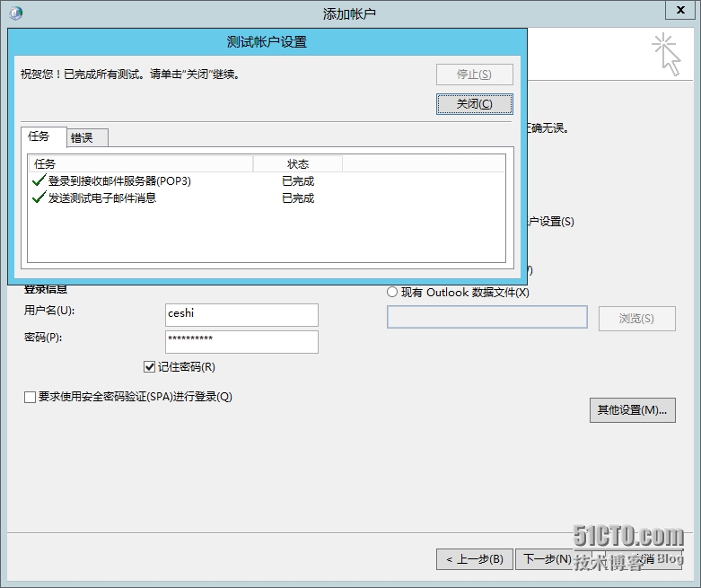This screenshot has height=588, width=701.
Task: Click the 状态 column header
Action: coord(297,163)
